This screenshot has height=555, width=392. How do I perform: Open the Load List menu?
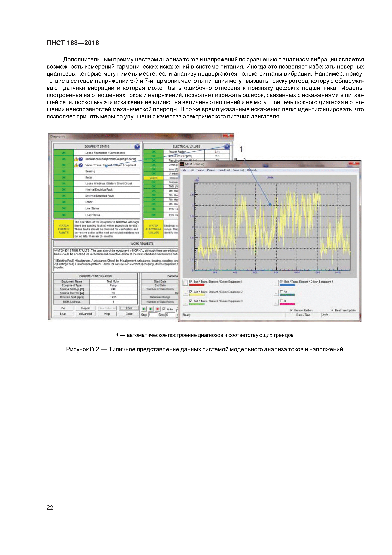(x=224, y=170)
